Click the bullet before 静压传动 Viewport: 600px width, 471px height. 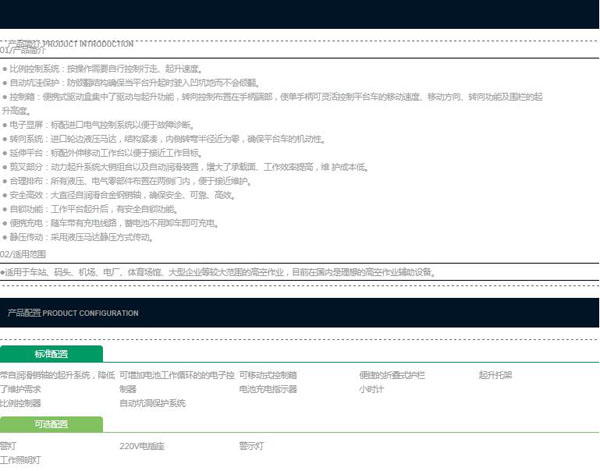tap(5, 238)
